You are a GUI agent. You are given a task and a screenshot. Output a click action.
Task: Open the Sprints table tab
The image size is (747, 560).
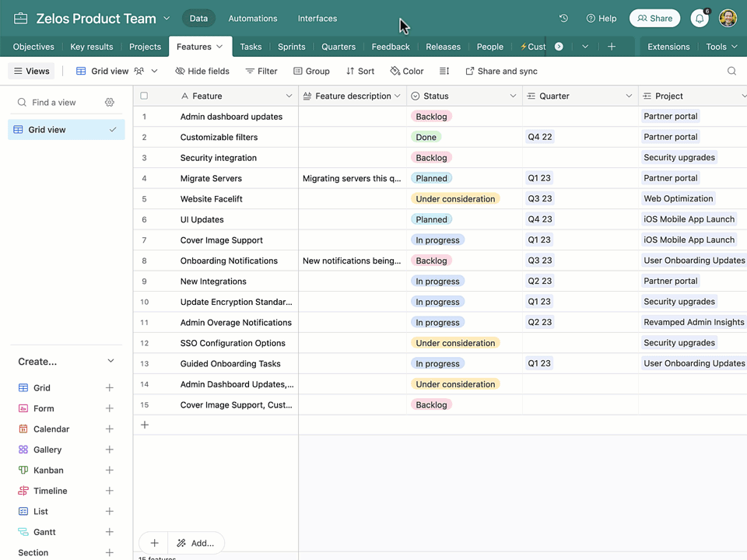(291, 46)
